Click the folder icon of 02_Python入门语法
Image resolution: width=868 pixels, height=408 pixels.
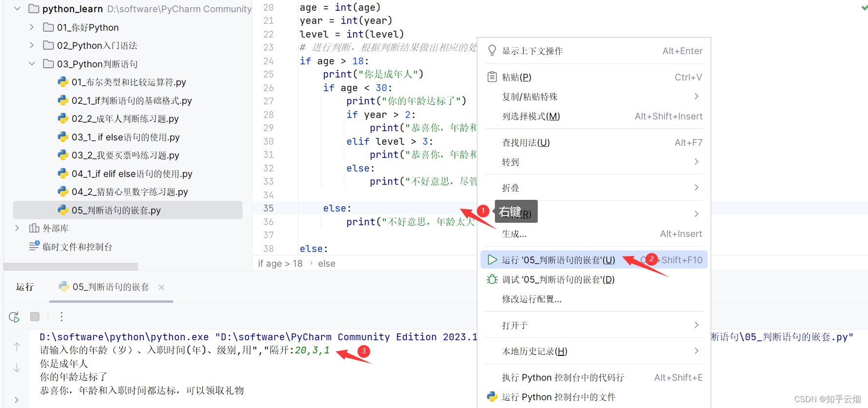[48, 45]
